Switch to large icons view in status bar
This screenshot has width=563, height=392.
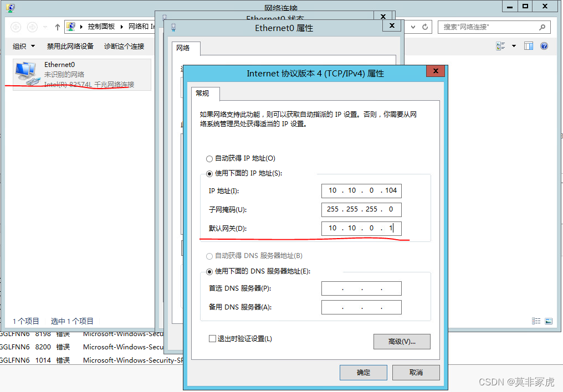click(549, 321)
